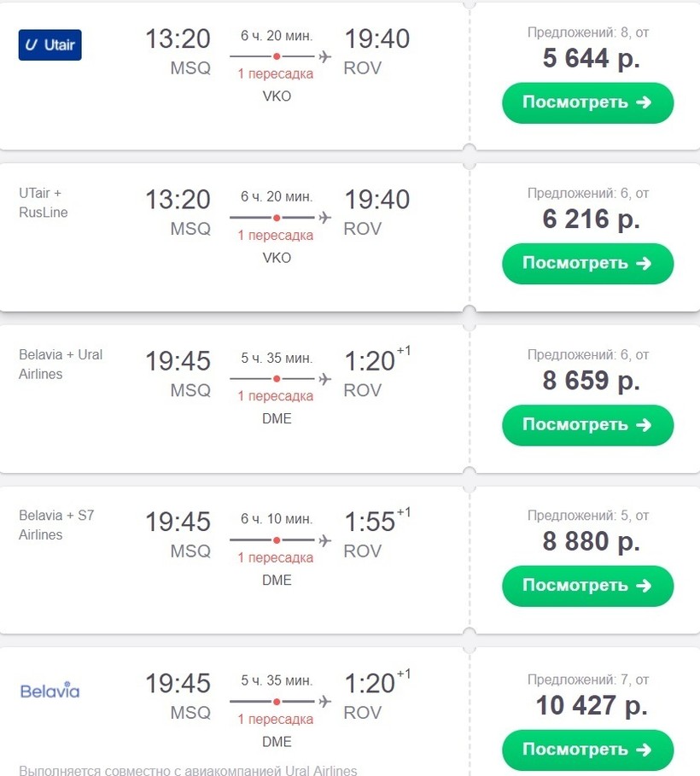Click the Utair airline logo
This screenshot has width=700, height=776.
click(x=50, y=44)
